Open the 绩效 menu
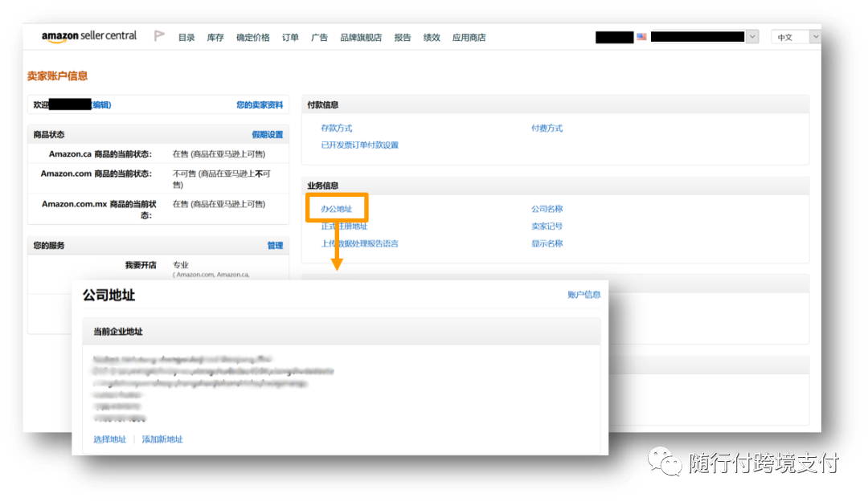The image size is (868, 502). pyautogui.click(x=432, y=38)
